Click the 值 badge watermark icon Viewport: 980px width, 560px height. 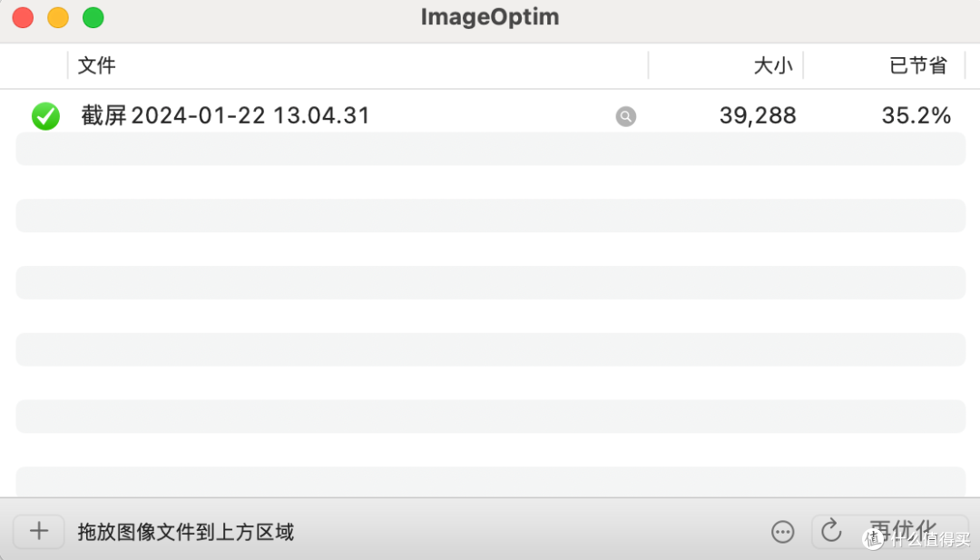[x=873, y=539]
